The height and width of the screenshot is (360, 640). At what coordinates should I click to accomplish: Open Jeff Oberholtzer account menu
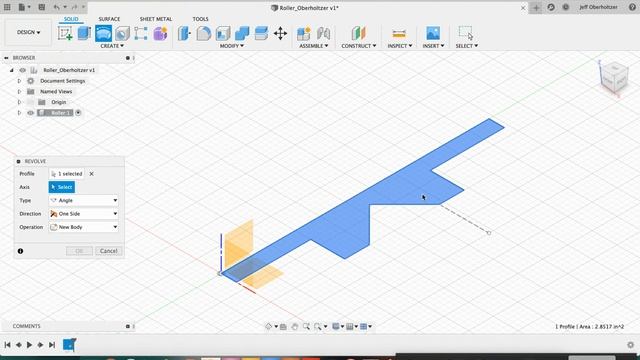click(598, 7)
